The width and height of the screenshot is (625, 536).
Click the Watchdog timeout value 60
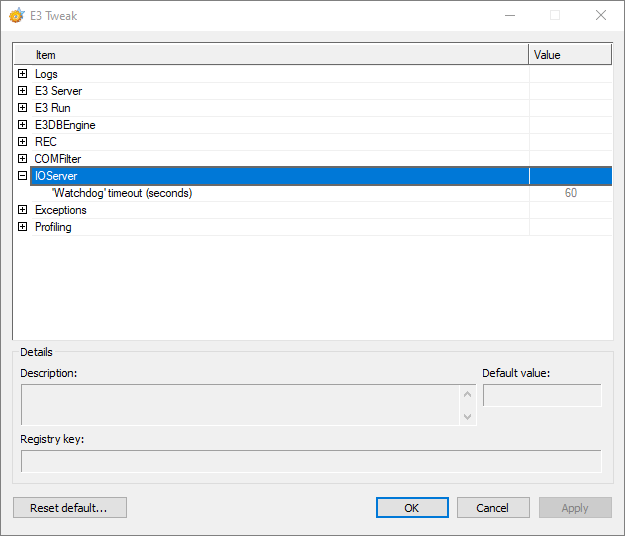[570, 193]
